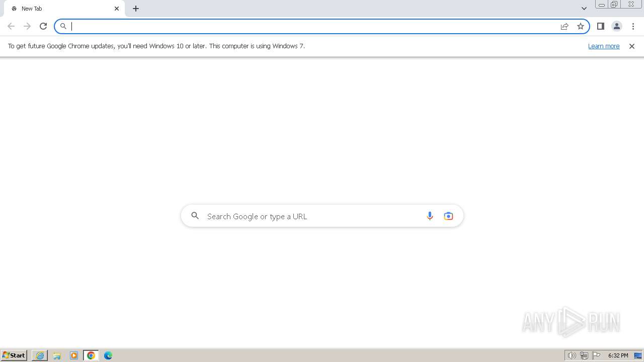
Task: Search by image with camera icon
Action: coord(448,216)
